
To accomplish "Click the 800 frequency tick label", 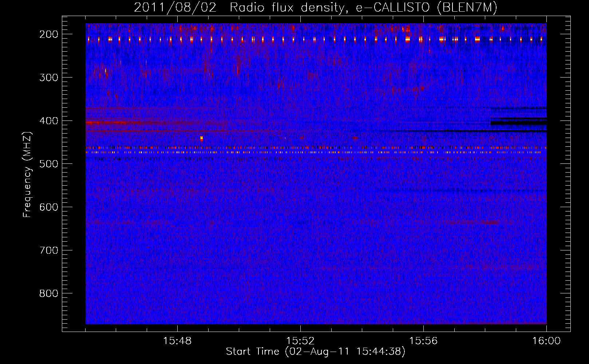I will coord(49,293).
